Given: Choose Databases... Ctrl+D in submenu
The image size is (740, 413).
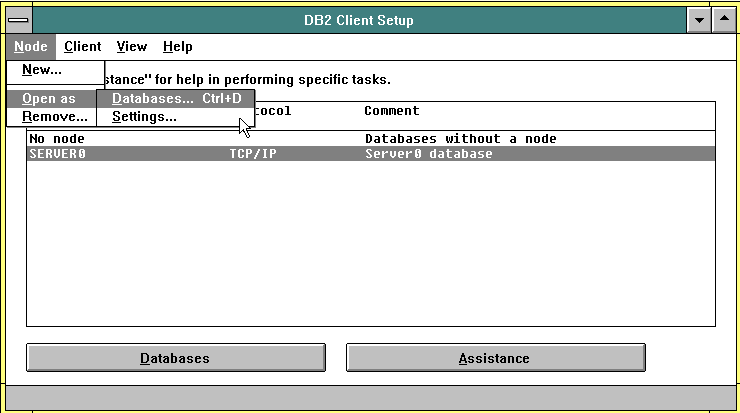Looking at the screenshot, I should [x=176, y=99].
